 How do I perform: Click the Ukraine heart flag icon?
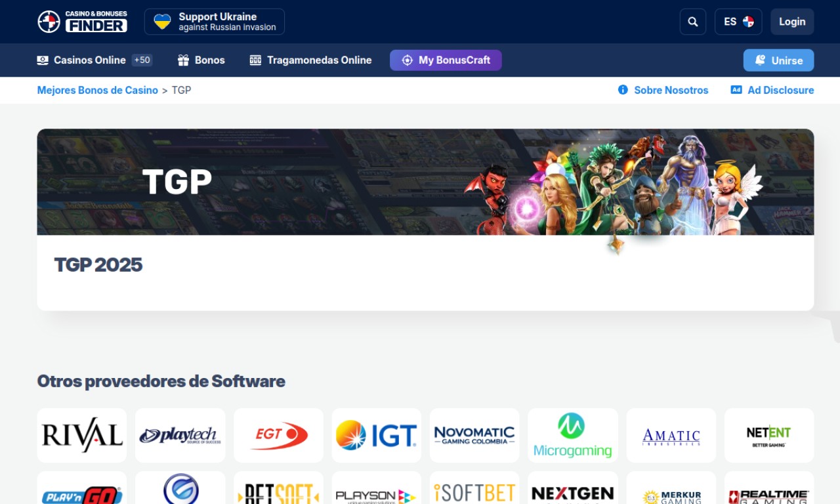tap(162, 22)
